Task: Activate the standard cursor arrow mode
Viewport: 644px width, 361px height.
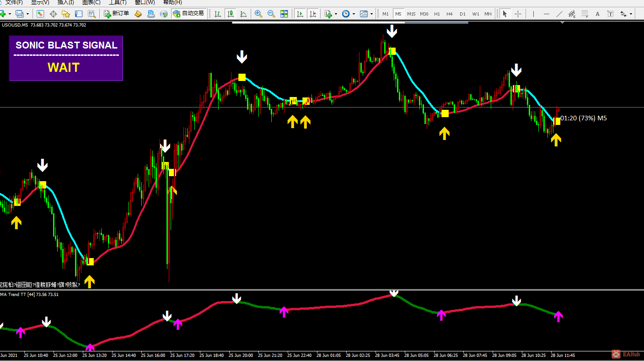Action: click(x=505, y=14)
